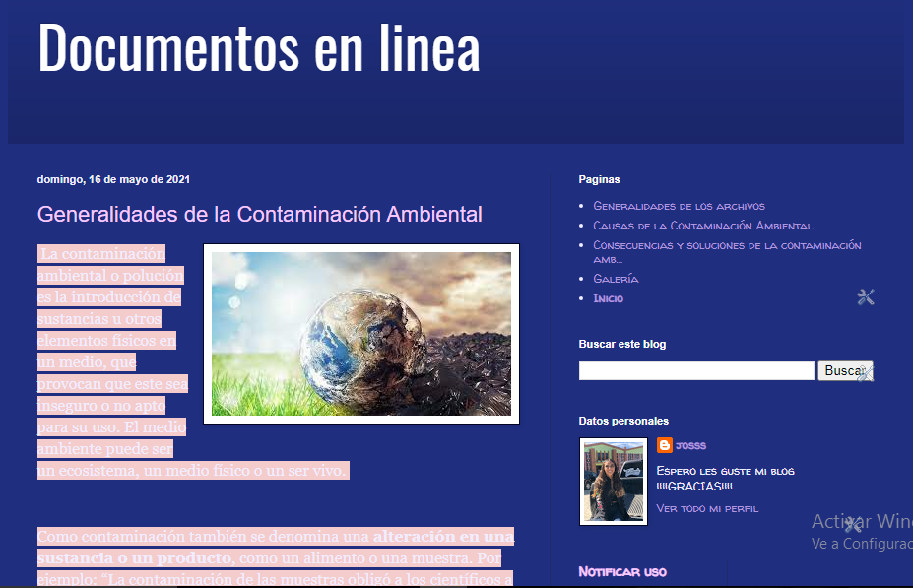Image resolution: width=913 pixels, height=588 pixels.
Task: Click the date header 'domingo, 16 de mayo de 2021'
Action: [x=111, y=178]
